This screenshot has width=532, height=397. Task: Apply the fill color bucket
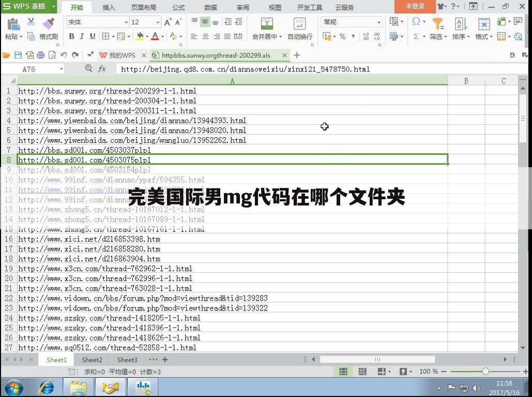pos(140,36)
